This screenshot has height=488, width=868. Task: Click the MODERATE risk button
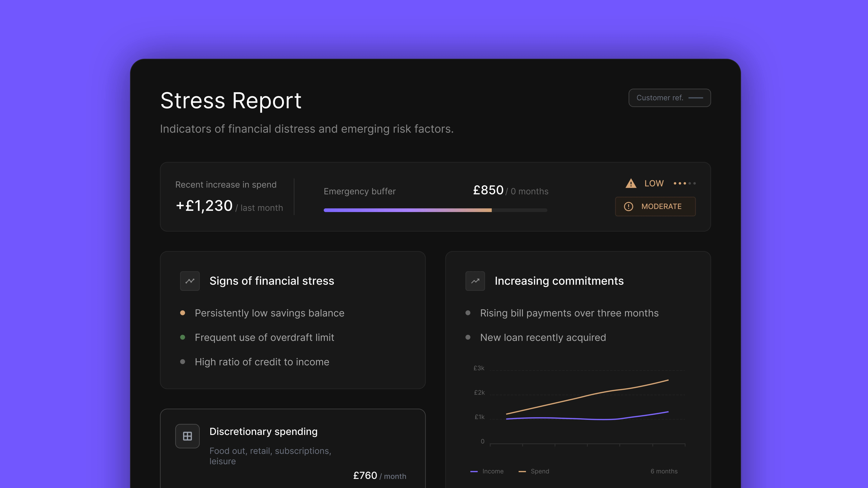point(655,206)
